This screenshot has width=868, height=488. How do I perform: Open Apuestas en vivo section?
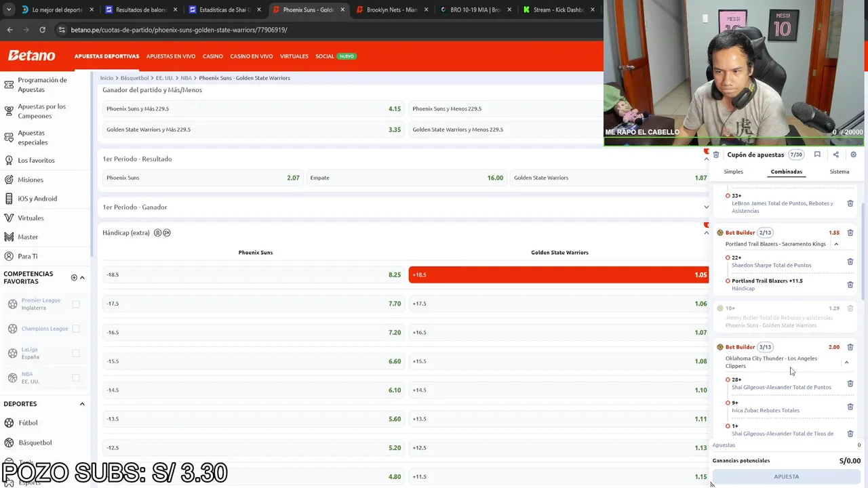coord(171,56)
